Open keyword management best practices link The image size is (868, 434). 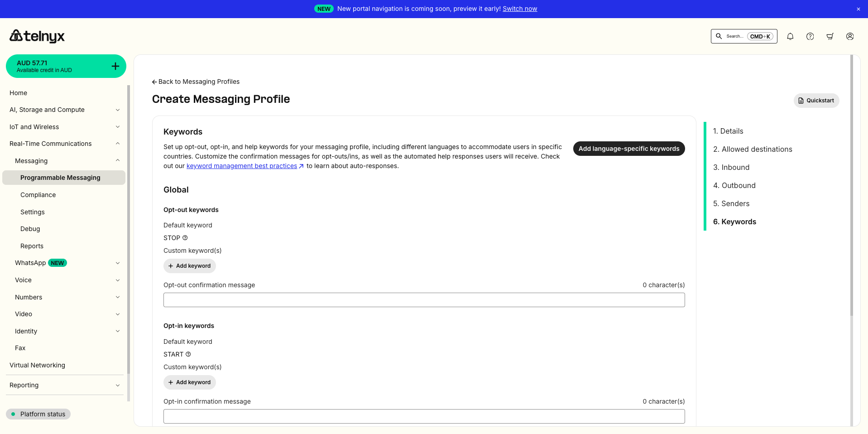pyautogui.click(x=242, y=166)
